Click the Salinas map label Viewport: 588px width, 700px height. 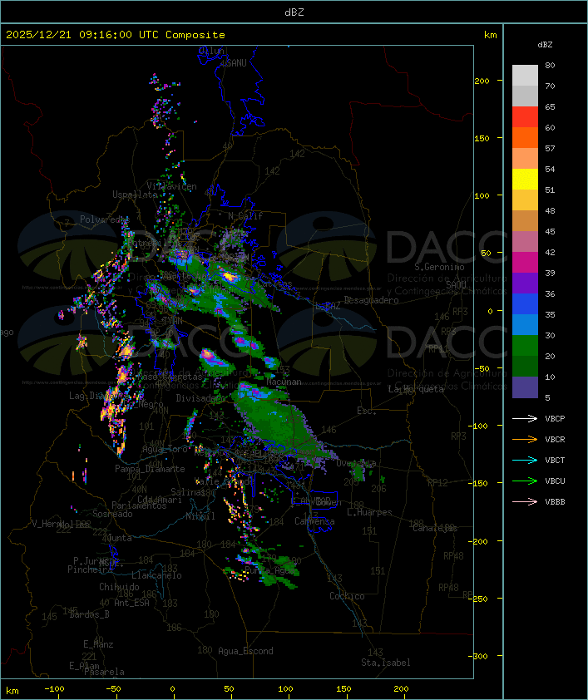[x=188, y=492]
